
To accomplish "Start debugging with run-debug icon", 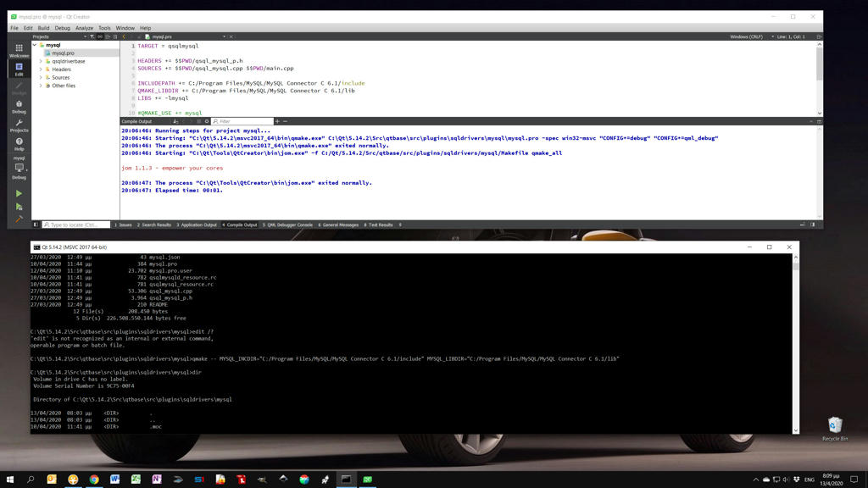I will tap(19, 207).
